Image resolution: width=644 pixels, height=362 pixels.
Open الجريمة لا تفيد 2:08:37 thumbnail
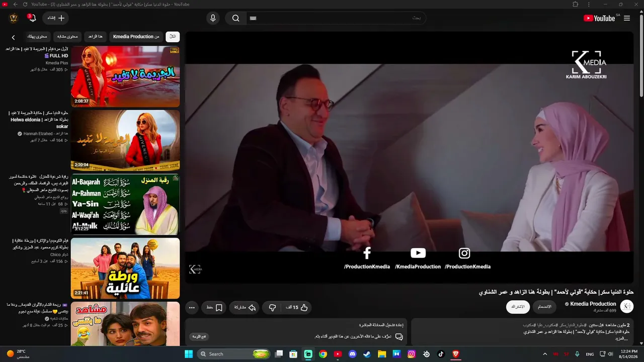point(125,76)
